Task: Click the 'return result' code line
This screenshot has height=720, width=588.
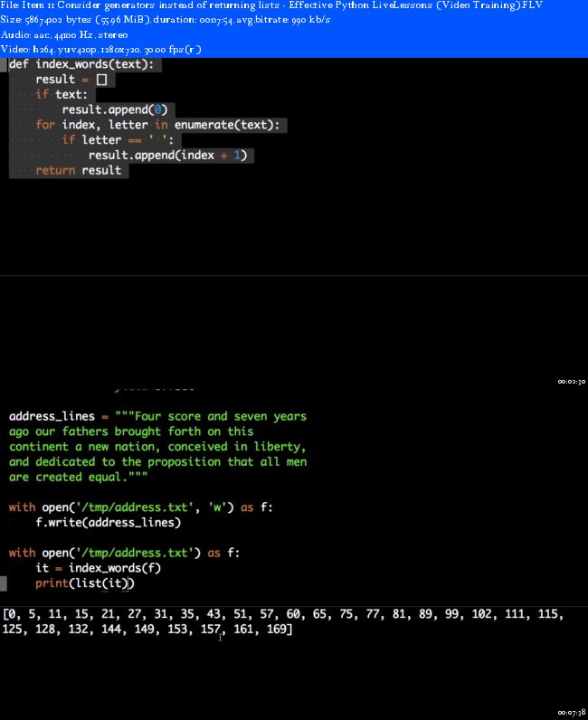Action: point(79,170)
